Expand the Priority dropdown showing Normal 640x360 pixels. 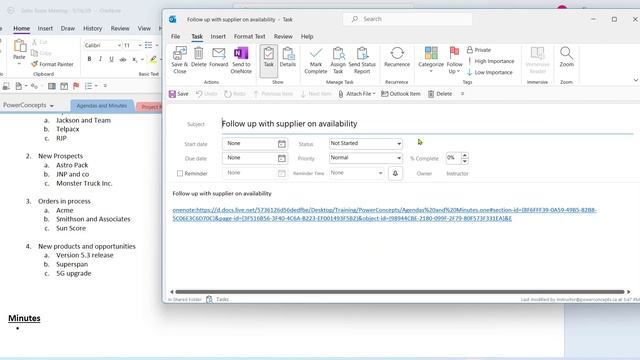coord(399,158)
